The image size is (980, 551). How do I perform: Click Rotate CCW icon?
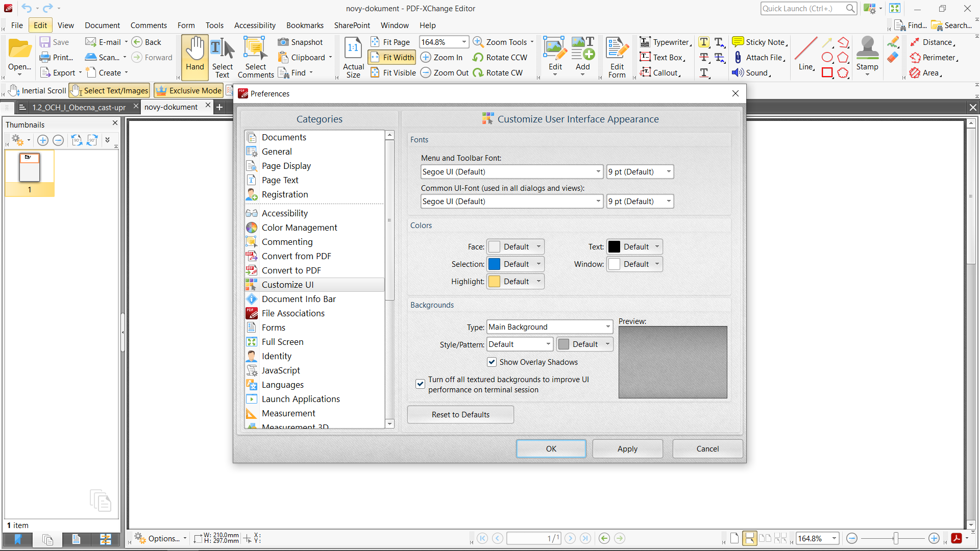(x=478, y=58)
